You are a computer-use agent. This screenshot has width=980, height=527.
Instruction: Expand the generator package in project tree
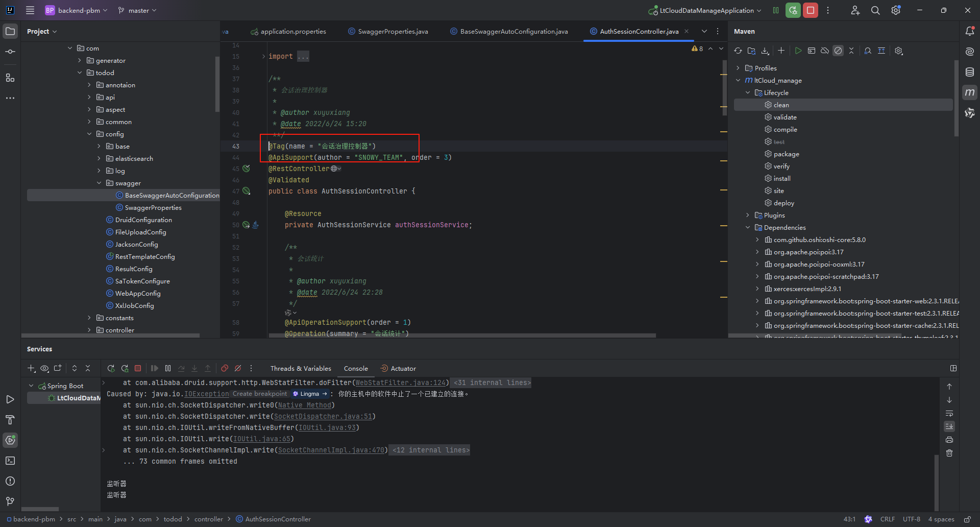80,60
